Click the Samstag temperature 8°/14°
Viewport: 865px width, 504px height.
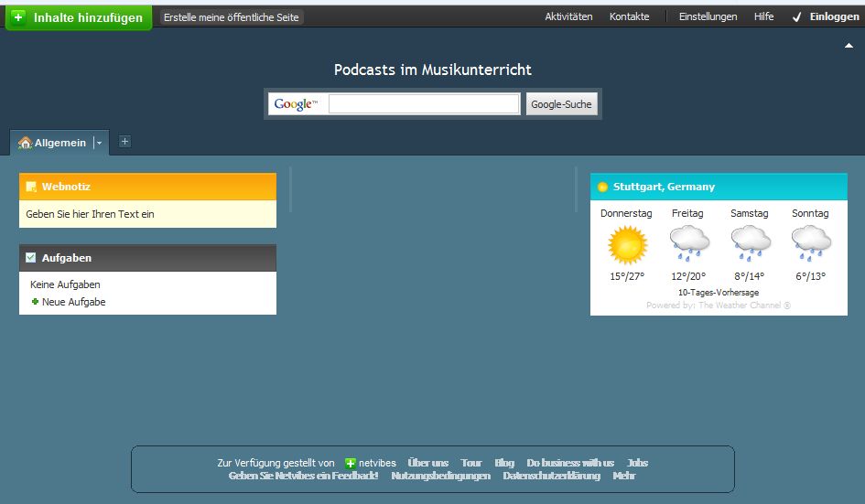749,276
